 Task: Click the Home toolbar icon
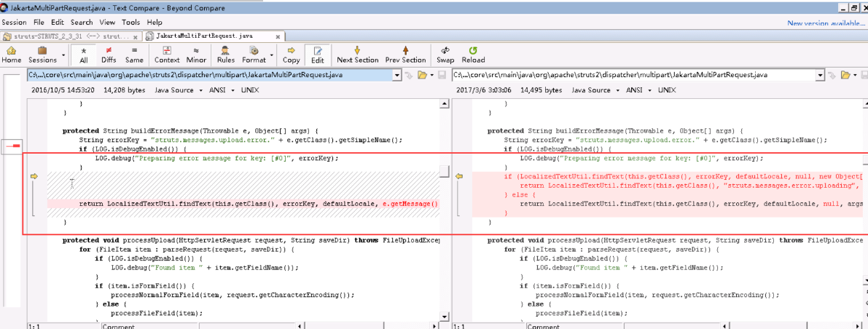(11, 55)
